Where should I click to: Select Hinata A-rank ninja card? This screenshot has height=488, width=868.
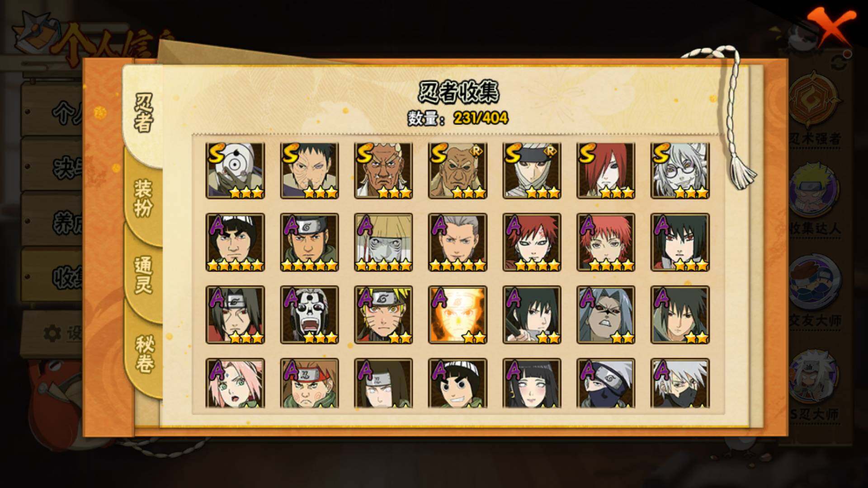click(532, 383)
